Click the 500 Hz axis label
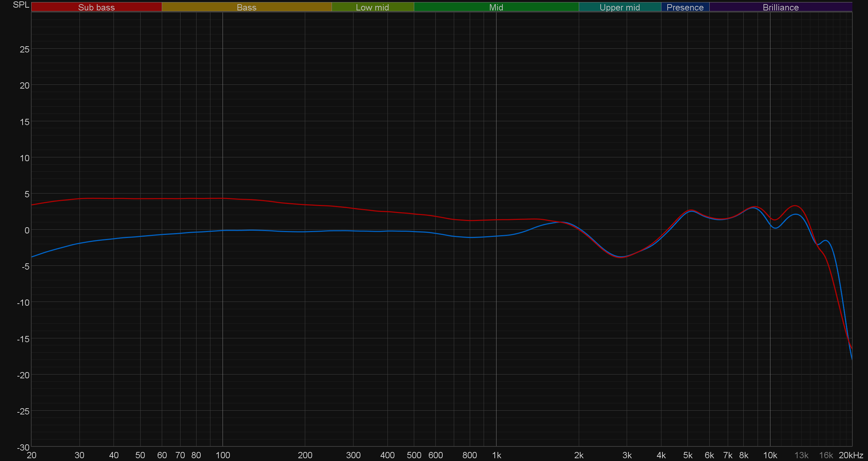The width and height of the screenshot is (868, 461). [414, 455]
